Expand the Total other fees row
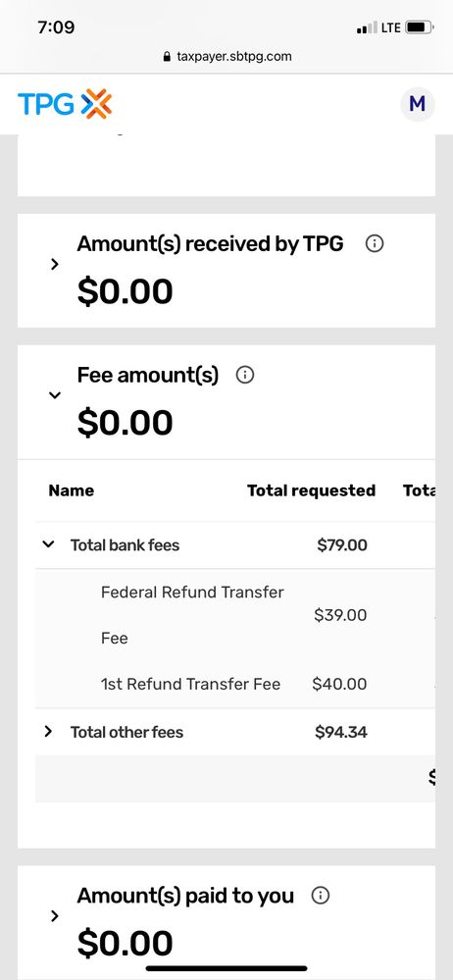This screenshot has height=980, width=453. 48,731
